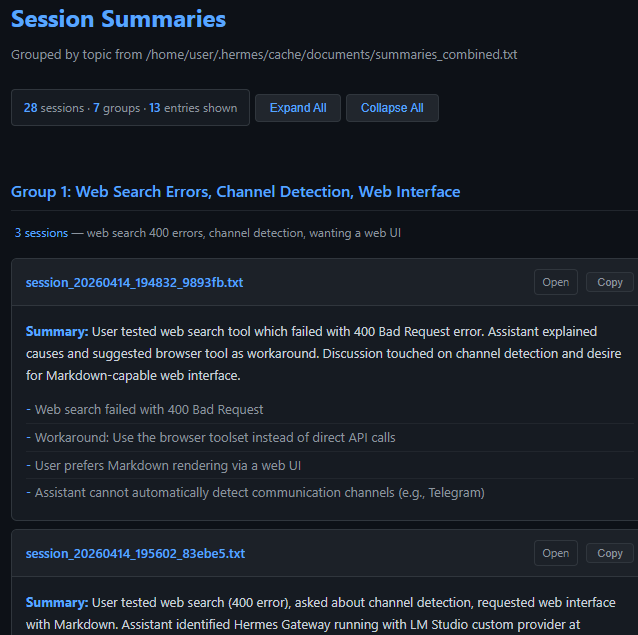Image resolution: width=638 pixels, height=635 pixels.
Task: Click the Session Summaries page title
Action: click(x=118, y=19)
